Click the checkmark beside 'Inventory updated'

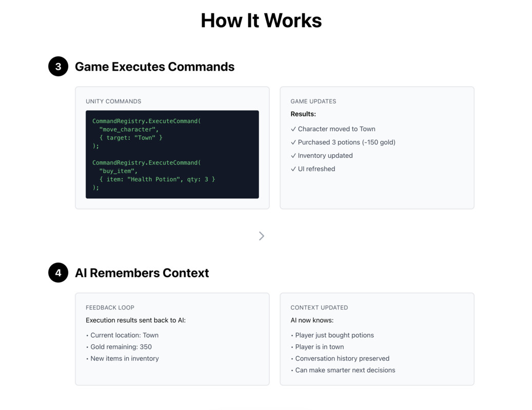(293, 155)
